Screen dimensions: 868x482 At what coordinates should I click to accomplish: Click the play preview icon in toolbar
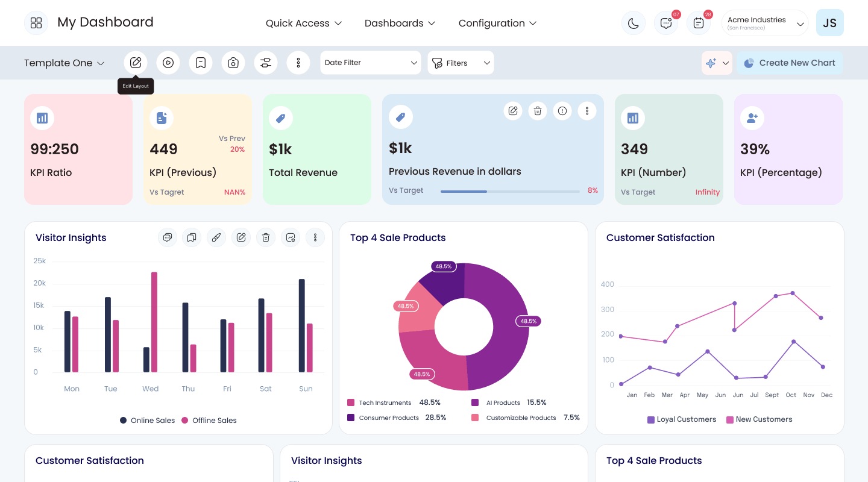pos(168,63)
